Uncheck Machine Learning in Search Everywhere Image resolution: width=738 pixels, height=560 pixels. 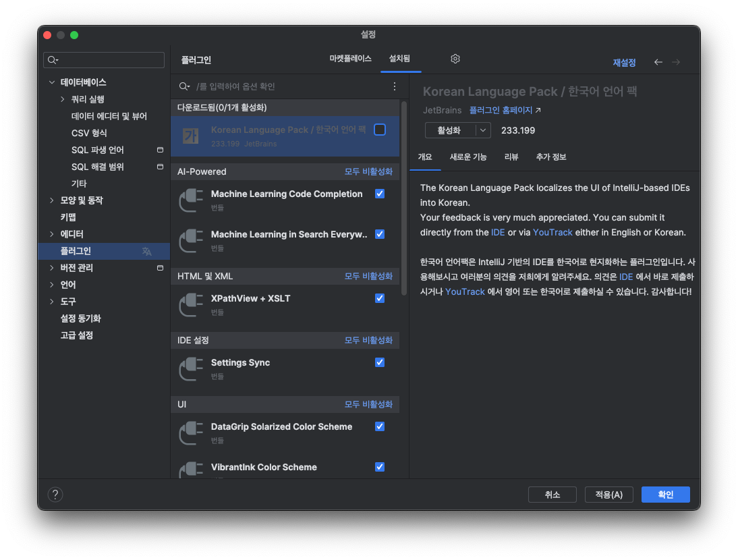pos(380,234)
